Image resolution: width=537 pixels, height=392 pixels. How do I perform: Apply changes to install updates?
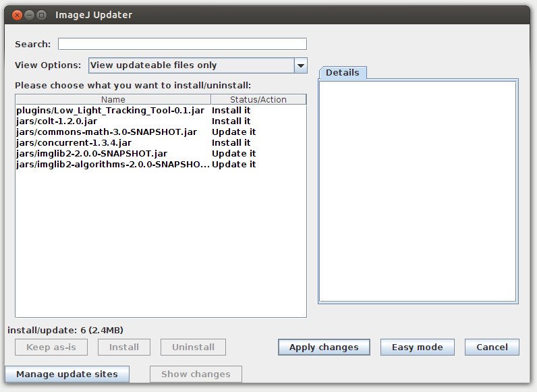(324, 347)
